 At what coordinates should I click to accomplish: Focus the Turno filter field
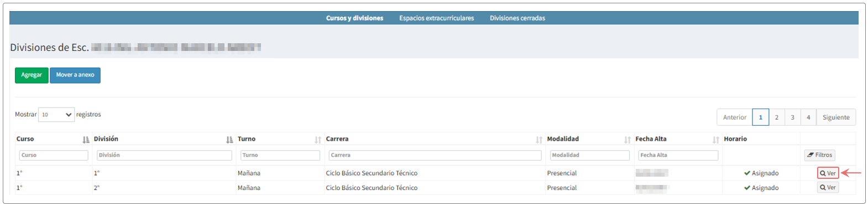280,155
